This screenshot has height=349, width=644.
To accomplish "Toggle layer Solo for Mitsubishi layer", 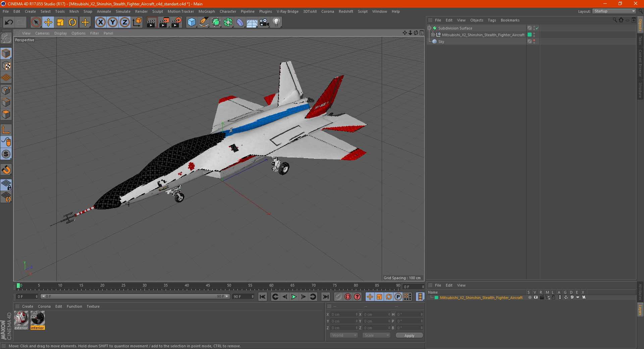I will click(x=530, y=297).
